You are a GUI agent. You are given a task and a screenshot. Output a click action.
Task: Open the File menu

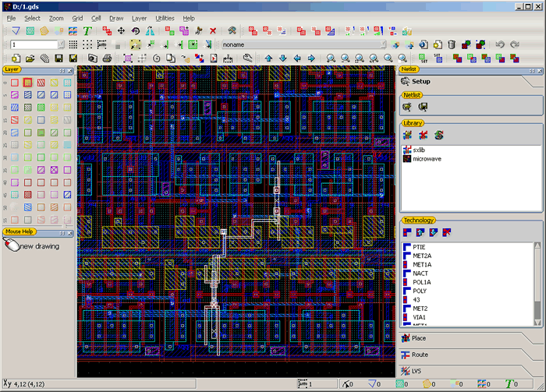(x=11, y=18)
